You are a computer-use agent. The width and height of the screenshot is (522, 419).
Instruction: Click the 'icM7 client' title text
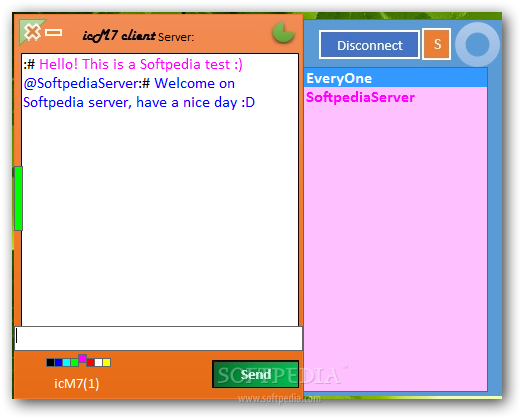(x=119, y=35)
